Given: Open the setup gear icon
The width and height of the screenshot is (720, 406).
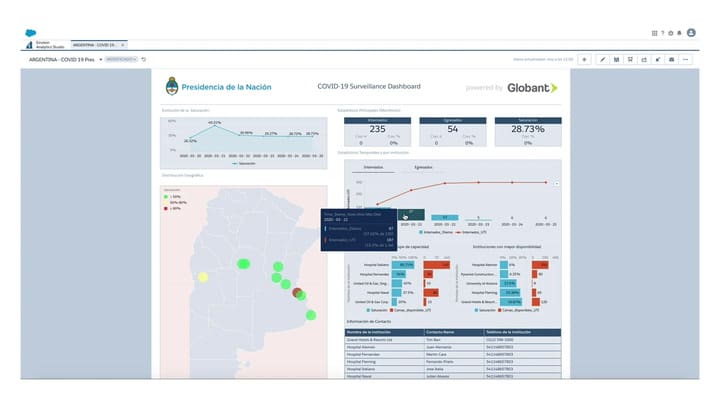Looking at the screenshot, I should [671, 33].
